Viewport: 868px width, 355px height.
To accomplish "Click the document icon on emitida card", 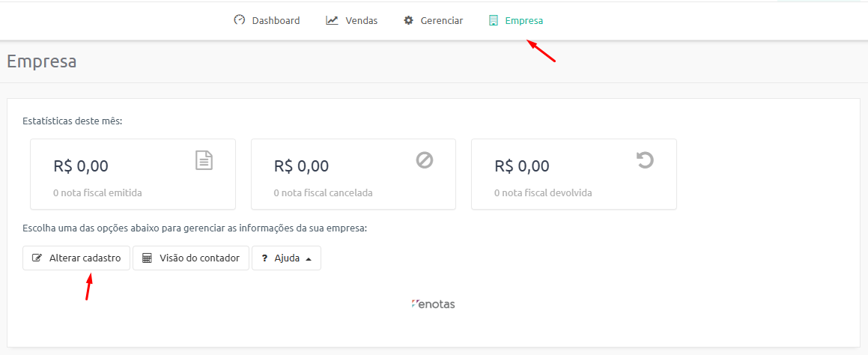I will (204, 160).
